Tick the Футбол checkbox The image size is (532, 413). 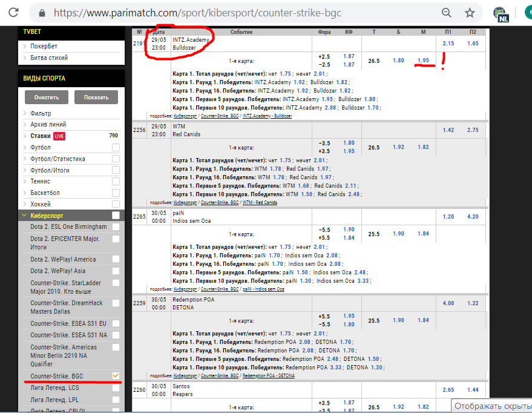[116, 147]
